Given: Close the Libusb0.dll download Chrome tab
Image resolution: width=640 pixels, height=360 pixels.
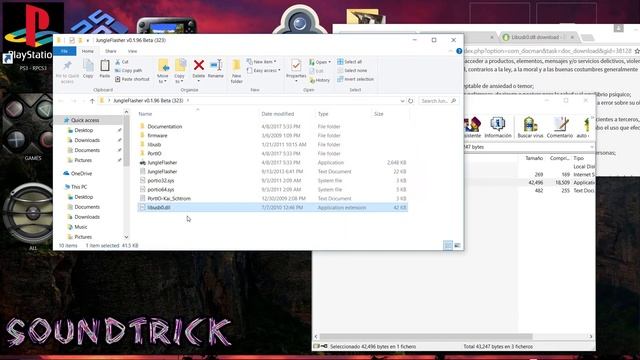Looking at the screenshot, I should click(572, 37).
